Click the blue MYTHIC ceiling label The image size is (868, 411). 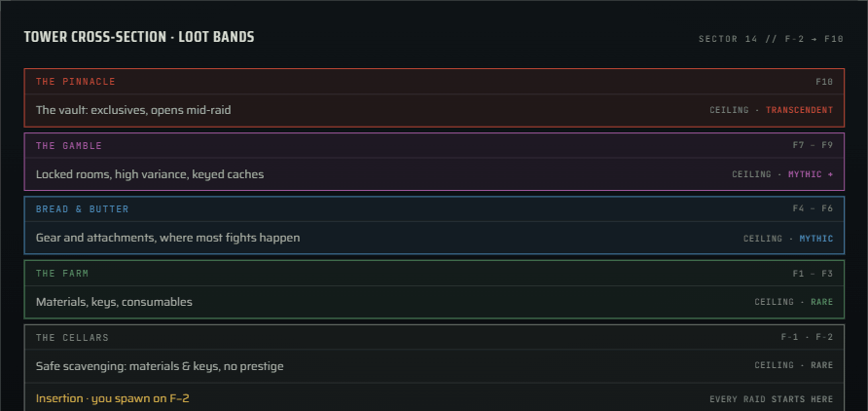[x=815, y=239]
